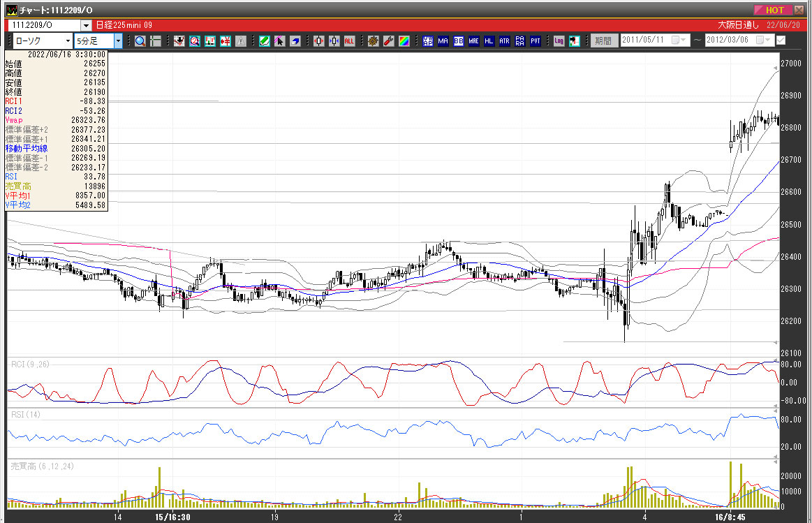Click the 27000 price axis label
812x523 pixels.
(x=791, y=63)
